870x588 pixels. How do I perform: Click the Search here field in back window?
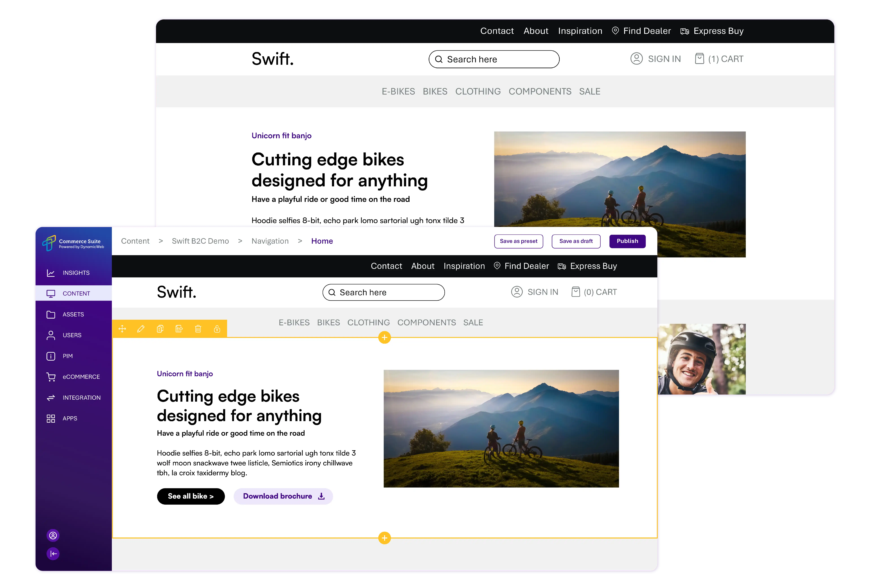point(494,59)
